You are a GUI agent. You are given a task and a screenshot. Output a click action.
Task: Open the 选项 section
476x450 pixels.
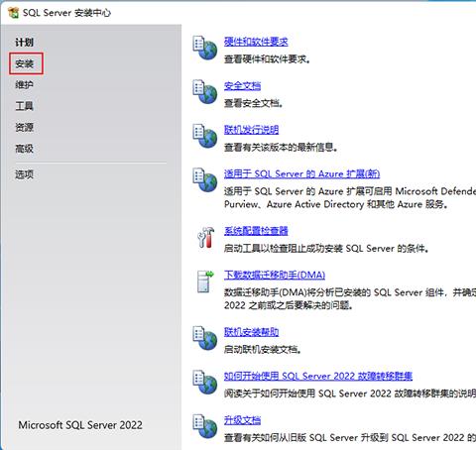click(x=25, y=174)
